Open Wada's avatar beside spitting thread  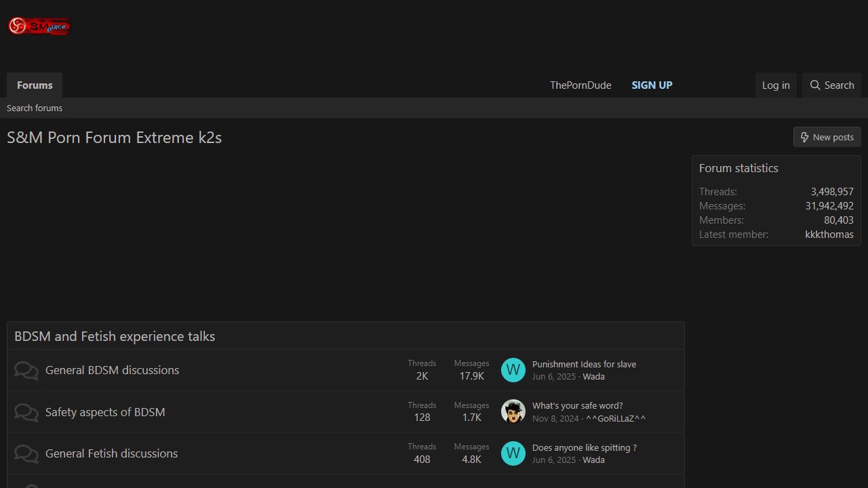(x=513, y=453)
